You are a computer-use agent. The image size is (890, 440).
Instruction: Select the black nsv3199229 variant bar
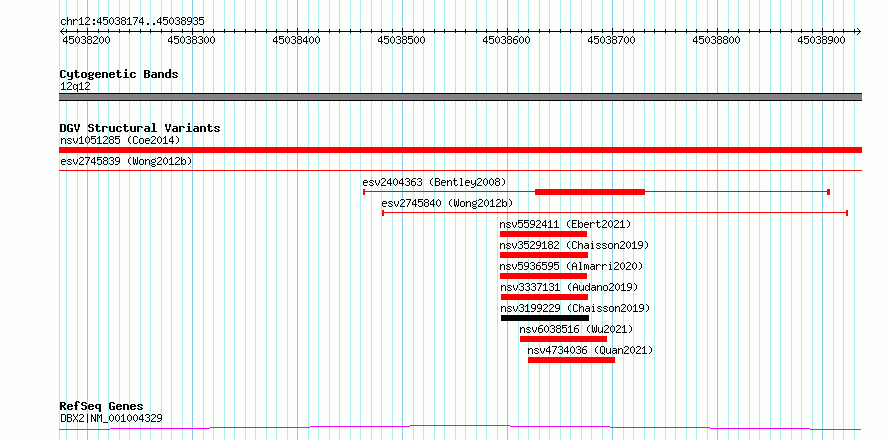pyautogui.click(x=545, y=318)
